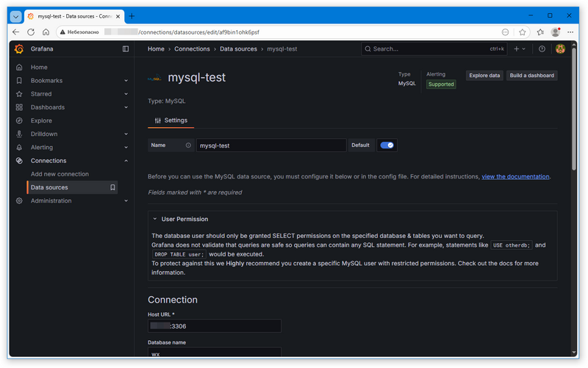Click the Host URL input field
The height and width of the screenshot is (368, 588).
215,326
